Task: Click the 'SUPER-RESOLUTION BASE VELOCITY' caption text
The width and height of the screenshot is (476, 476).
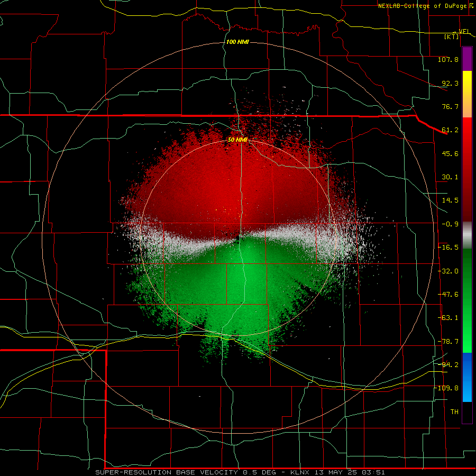Action: click(x=167, y=472)
